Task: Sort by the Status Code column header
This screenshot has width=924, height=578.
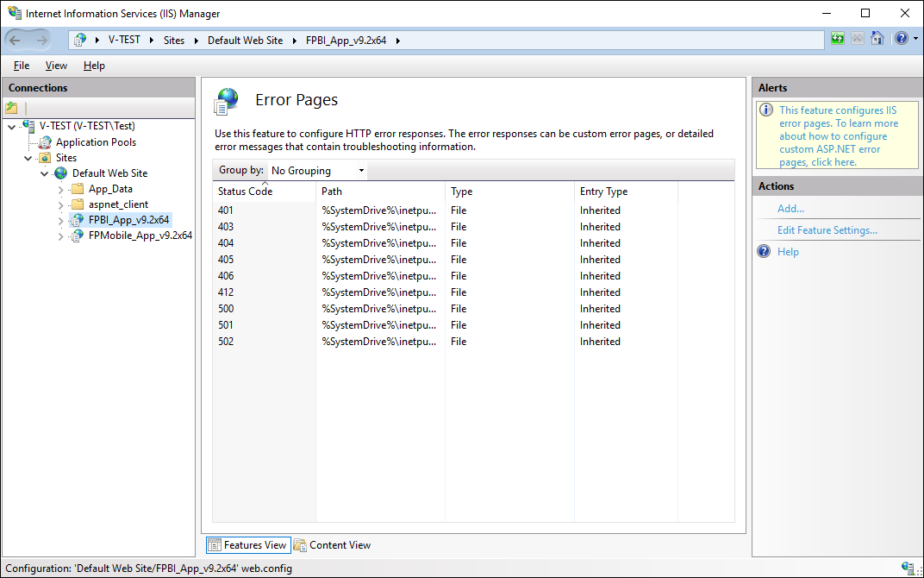Action: (x=246, y=192)
